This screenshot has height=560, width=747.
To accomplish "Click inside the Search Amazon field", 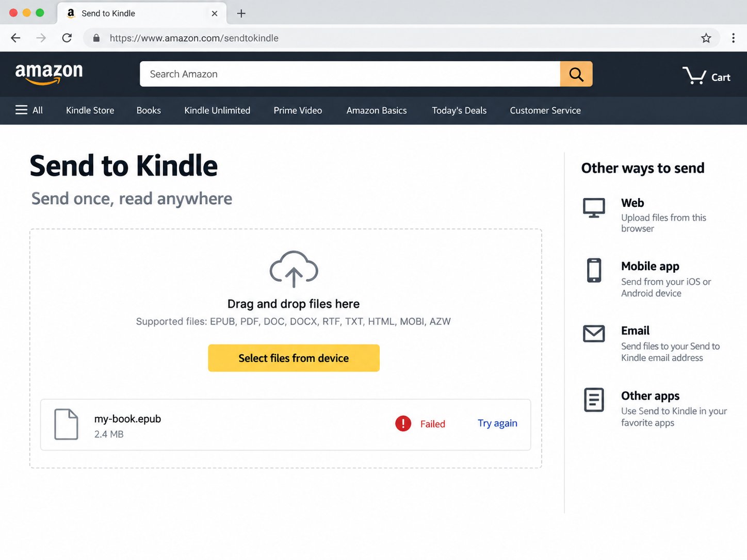I will (x=350, y=74).
